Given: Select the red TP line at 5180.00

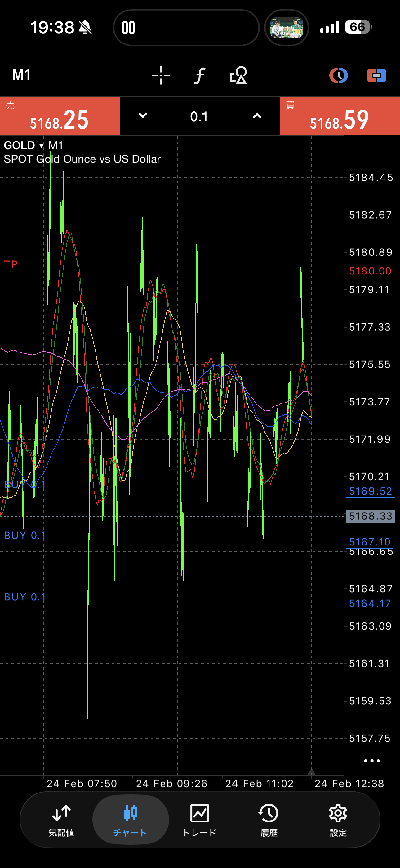Looking at the screenshot, I should coord(168,271).
